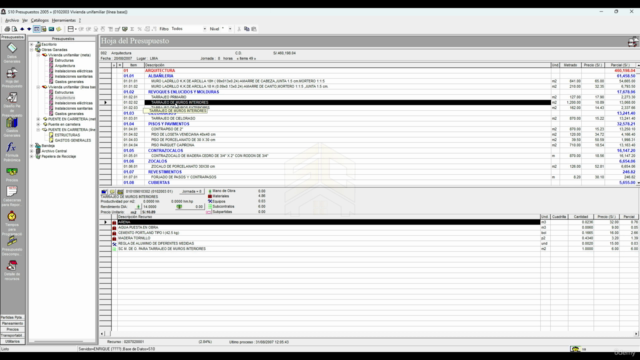
Task: Click the paste toolbar icon
Action: 254,29
